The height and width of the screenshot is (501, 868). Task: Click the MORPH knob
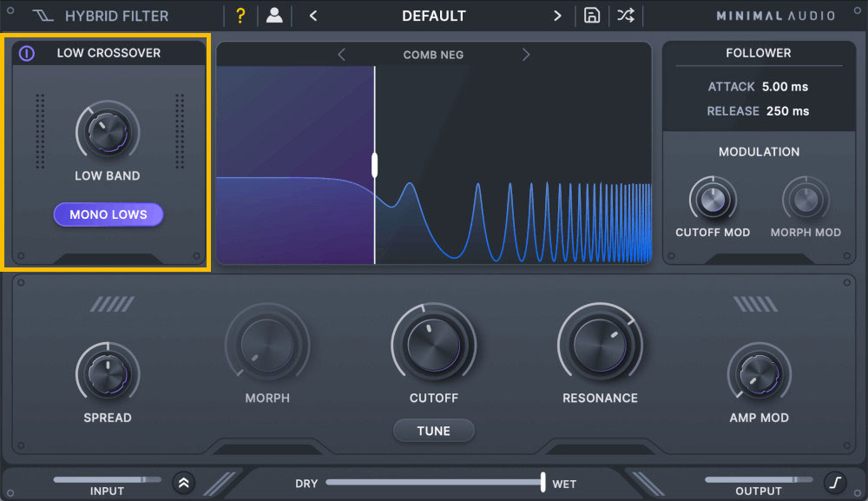click(267, 345)
